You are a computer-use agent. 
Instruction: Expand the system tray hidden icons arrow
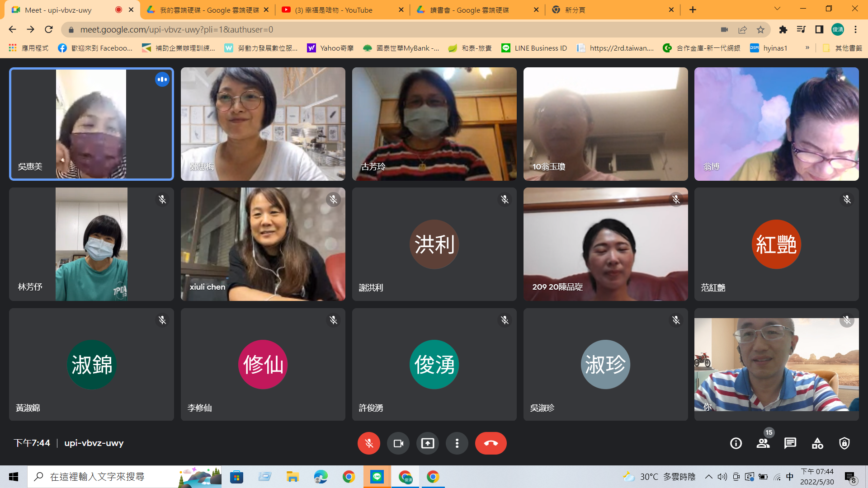[x=708, y=477]
